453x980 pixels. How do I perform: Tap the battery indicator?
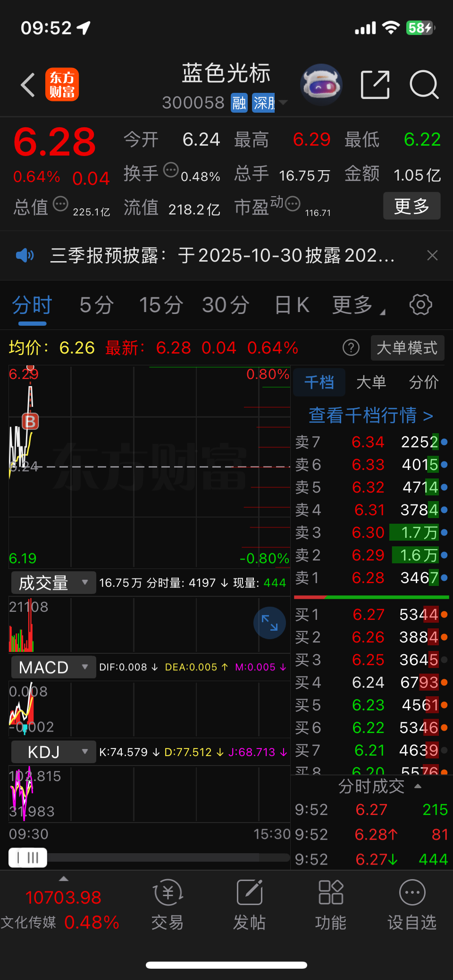point(420,28)
